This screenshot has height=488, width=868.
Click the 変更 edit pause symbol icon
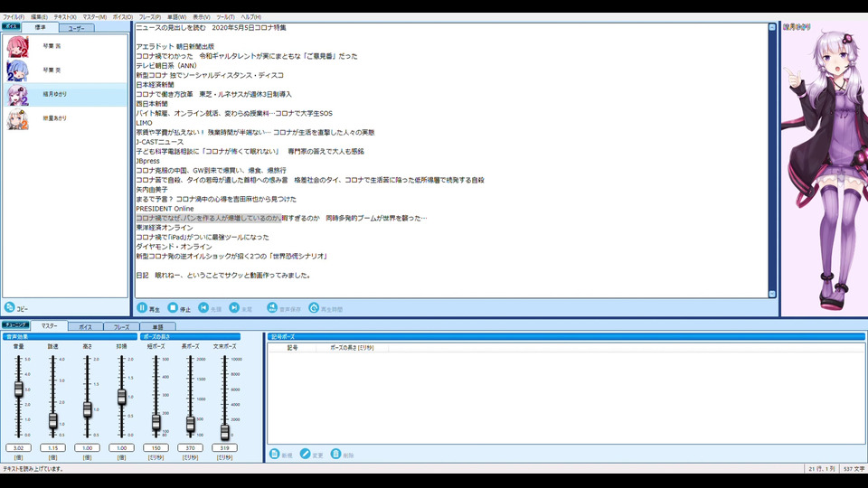coord(305,454)
